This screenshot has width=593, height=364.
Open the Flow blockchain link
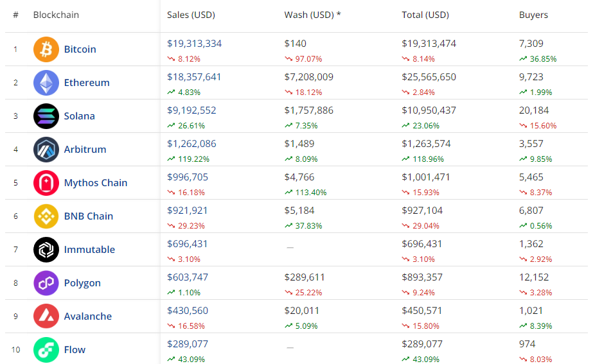click(x=75, y=350)
